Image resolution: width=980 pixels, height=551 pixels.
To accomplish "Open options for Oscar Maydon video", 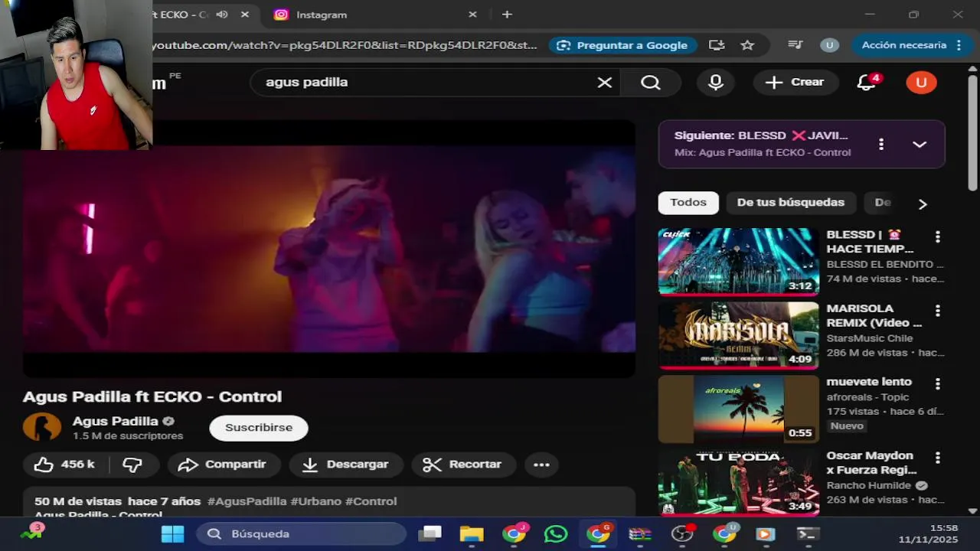I will (938, 458).
